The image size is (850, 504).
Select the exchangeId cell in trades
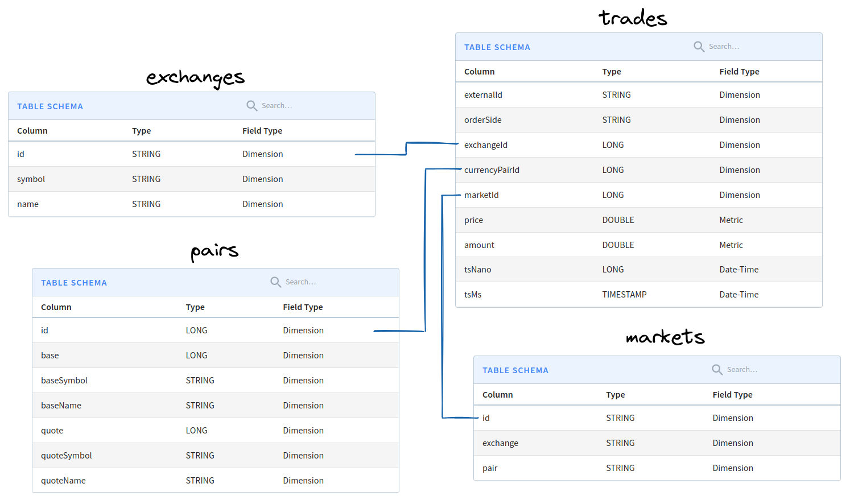[x=486, y=145]
